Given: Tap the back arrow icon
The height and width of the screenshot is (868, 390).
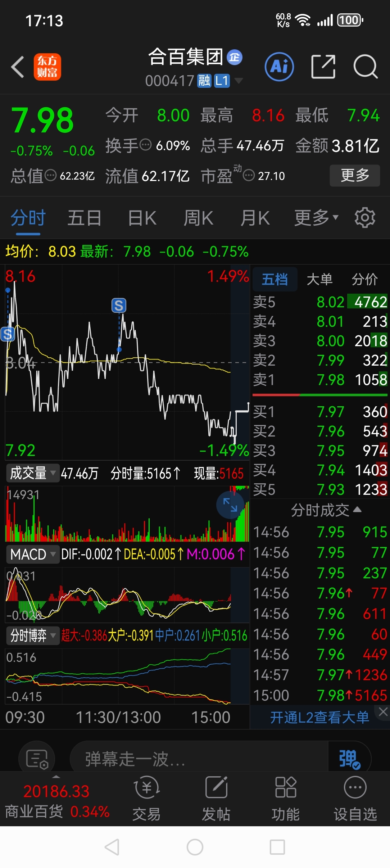Looking at the screenshot, I should pos(18,67).
